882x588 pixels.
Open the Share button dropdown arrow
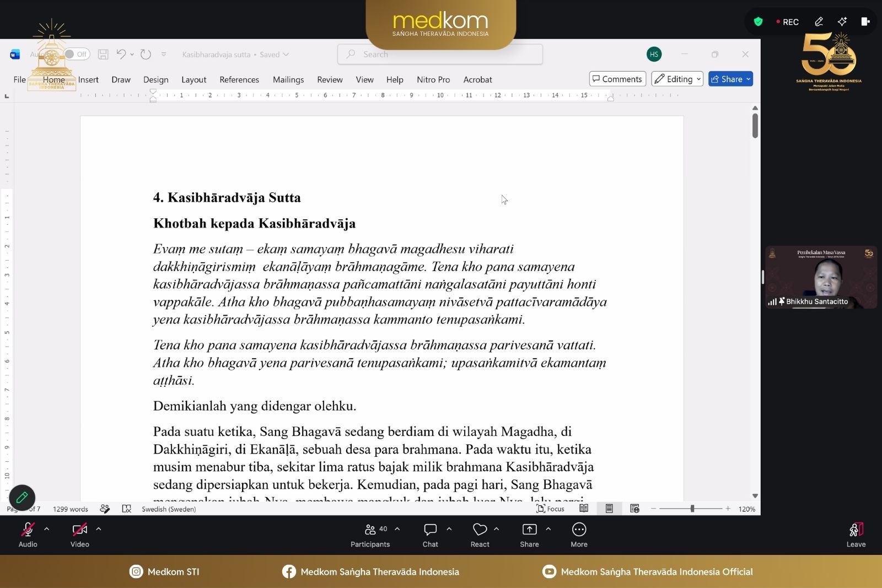coord(748,79)
